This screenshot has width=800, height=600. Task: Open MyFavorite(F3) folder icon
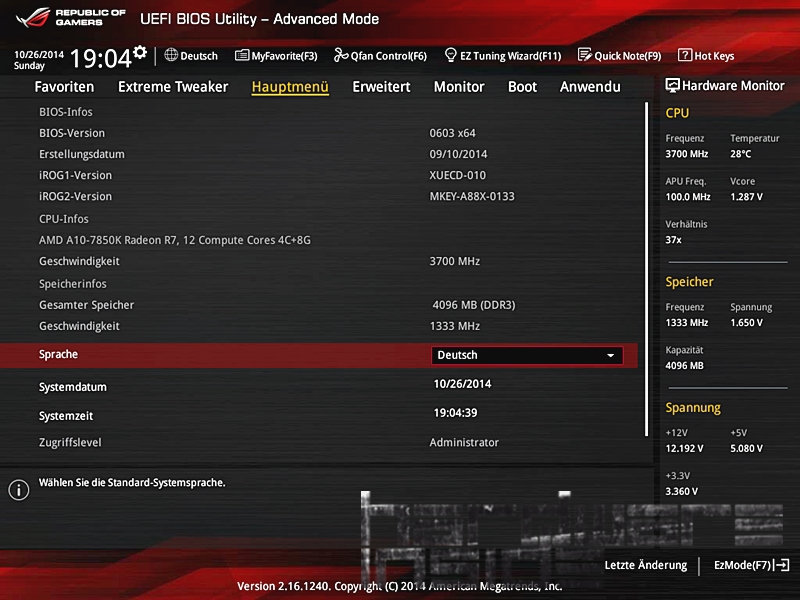241,56
